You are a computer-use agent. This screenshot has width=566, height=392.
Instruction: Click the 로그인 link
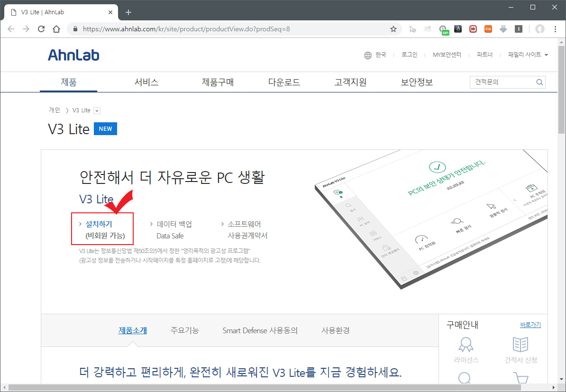point(410,55)
